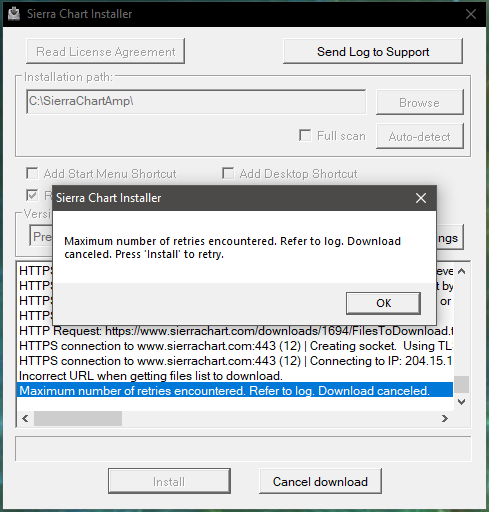
Task: Close the main Sierra Chart Installer window
Action: click(471, 14)
